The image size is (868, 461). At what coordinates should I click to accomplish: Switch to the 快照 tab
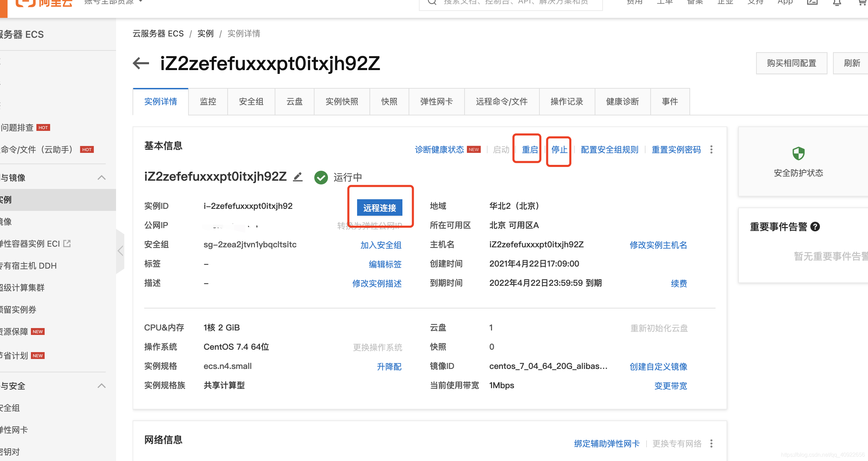(x=389, y=101)
